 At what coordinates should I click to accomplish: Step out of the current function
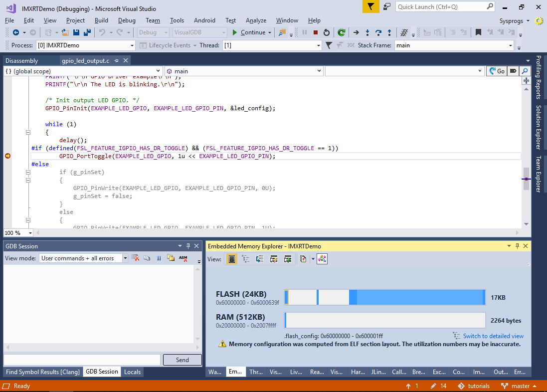(x=389, y=32)
